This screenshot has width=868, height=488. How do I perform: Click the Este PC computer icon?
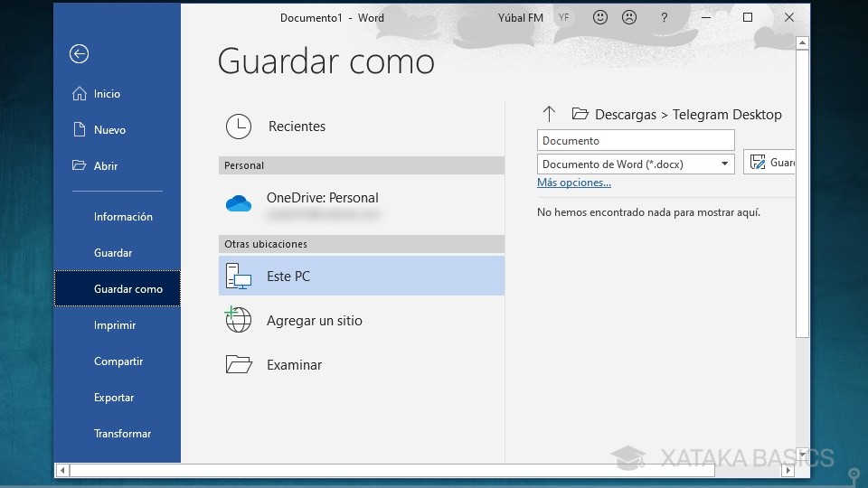(239, 276)
